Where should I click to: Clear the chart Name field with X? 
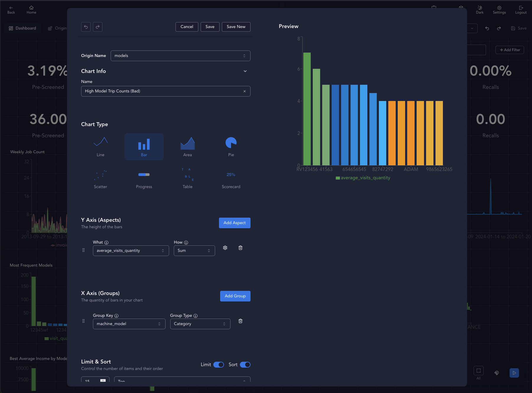[244, 91]
